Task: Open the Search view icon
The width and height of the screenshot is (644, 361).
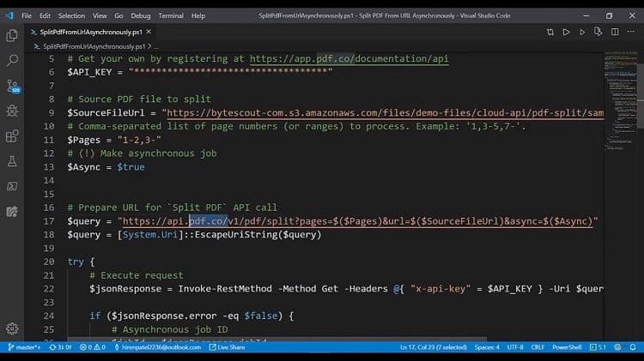Action: coord(12,61)
